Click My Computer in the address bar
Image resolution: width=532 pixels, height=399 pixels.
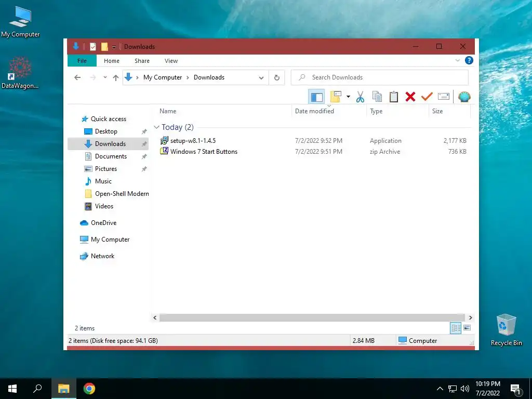pos(163,77)
